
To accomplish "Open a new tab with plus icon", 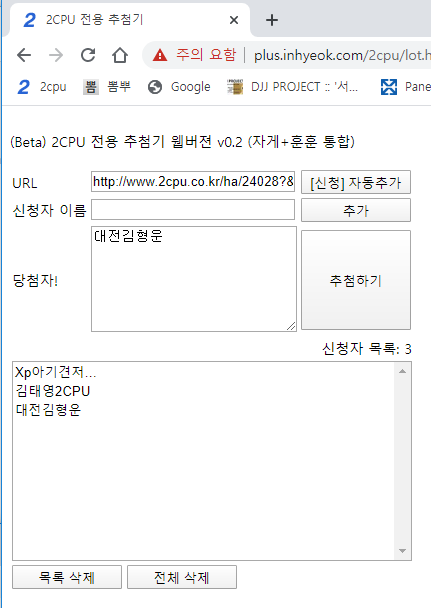I will click(272, 20).
